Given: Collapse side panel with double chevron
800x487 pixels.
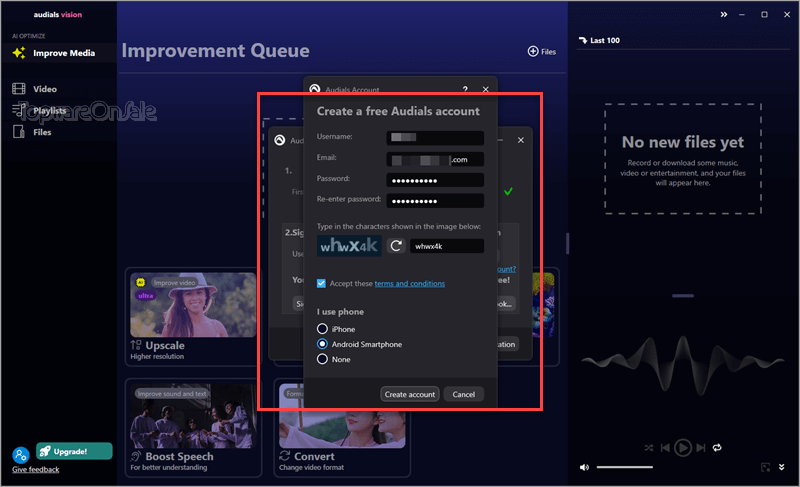Looking at the screenshot, I should (x=723, y=14).
